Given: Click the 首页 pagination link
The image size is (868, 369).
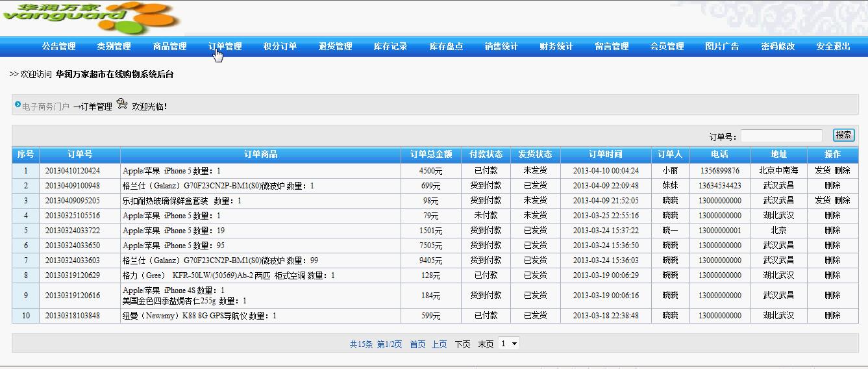Looking at the screenshot, I should click(417, 344).
